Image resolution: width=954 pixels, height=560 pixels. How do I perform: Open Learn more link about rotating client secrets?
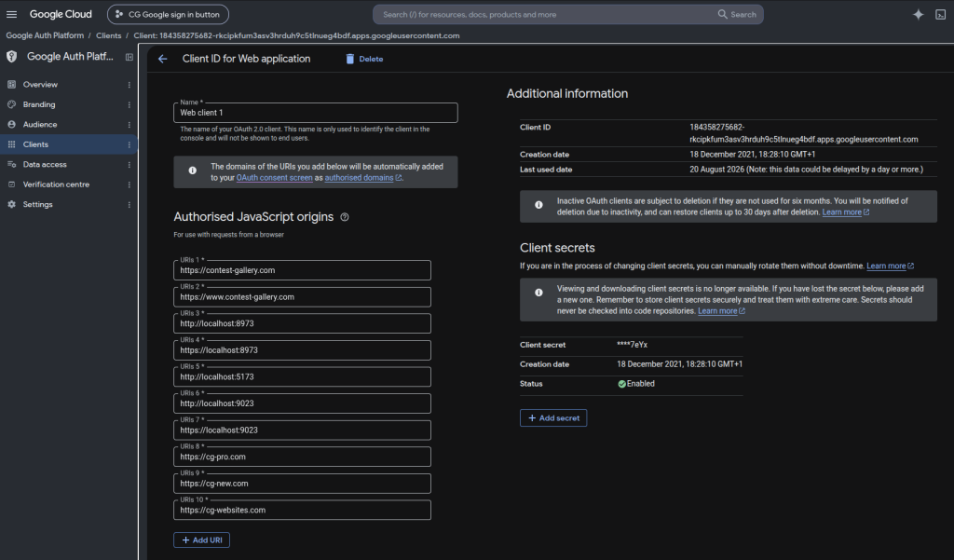pyautogui.click(x=890, y=266)
